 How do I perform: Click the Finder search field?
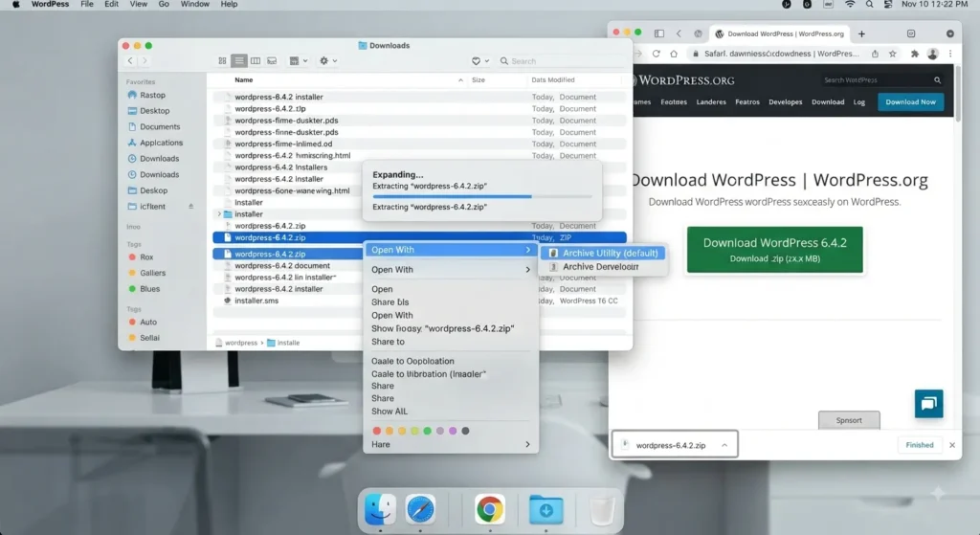click(x=562, y=61)
